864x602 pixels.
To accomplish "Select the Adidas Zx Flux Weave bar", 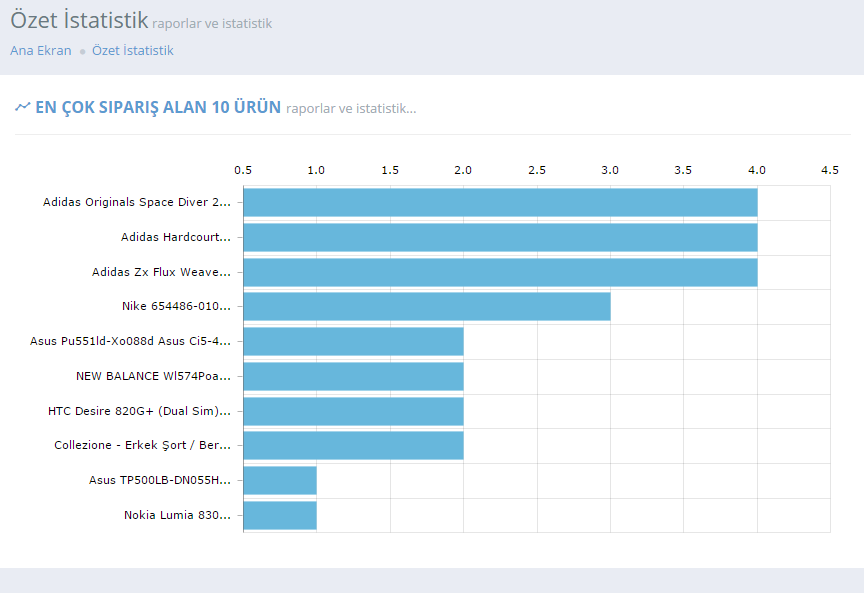I will (500, 272).
